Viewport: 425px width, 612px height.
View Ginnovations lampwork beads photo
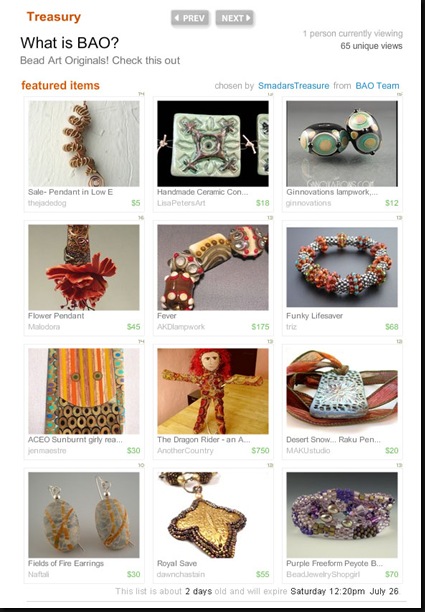point(342,143)
